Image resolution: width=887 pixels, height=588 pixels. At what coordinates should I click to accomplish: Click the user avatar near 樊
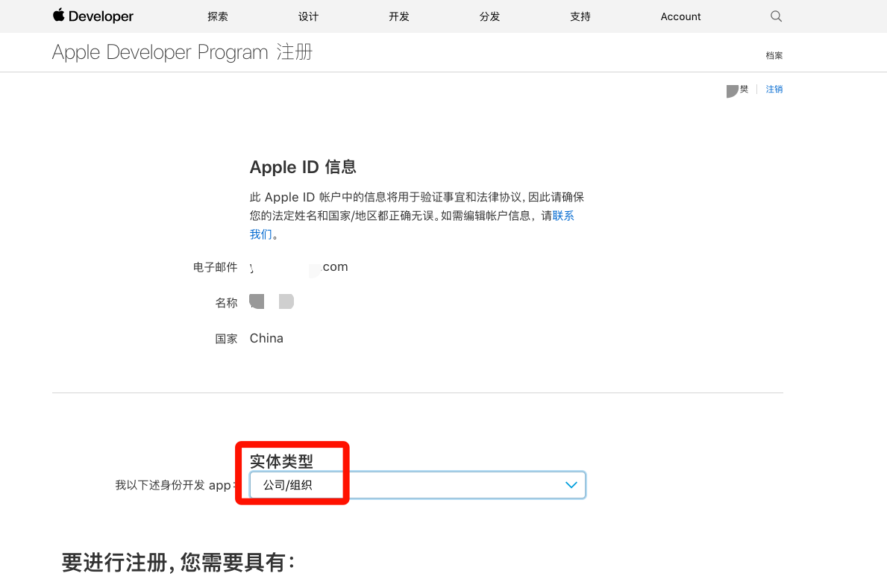[733, 91]
